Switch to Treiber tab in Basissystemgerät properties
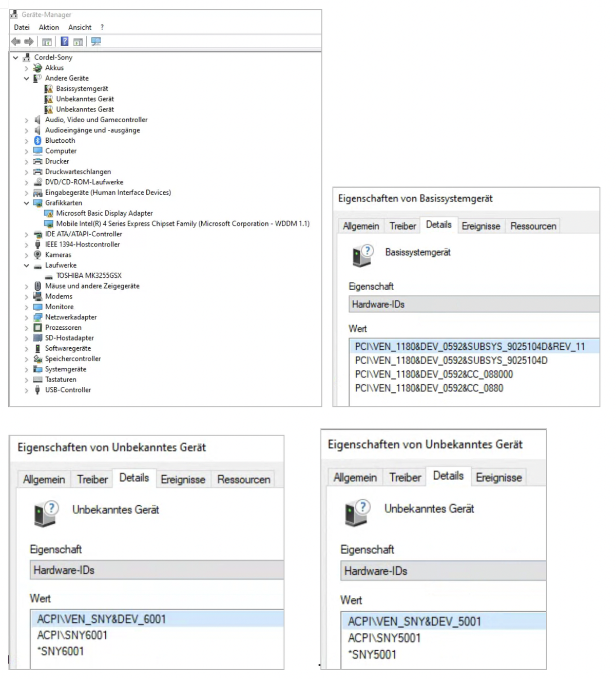The height and width of the screenshot is (679, 616). [402, 226]
